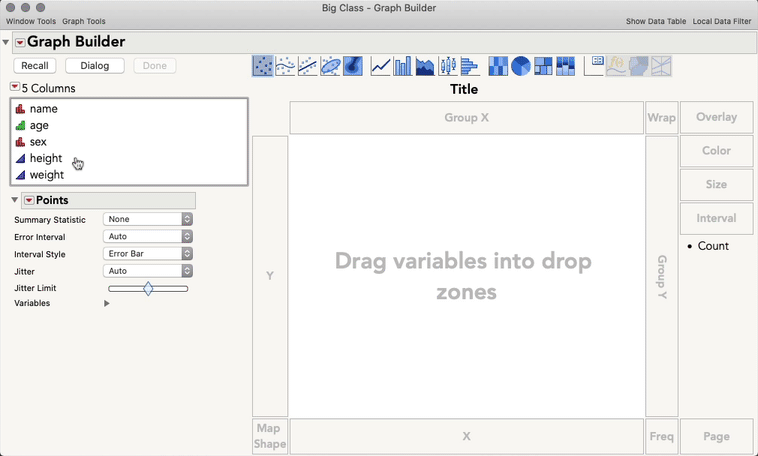Click Local Data Filter
The width and height of the screenshot is (758, 456).
[x=722, y=21]
